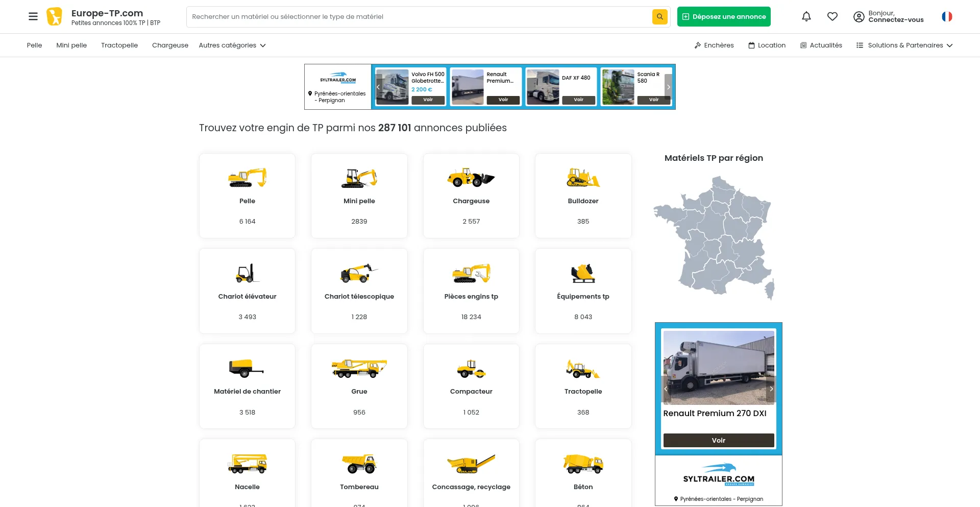Click Connectez-vous login link
The image size is (980, 507).
(896, 20)
